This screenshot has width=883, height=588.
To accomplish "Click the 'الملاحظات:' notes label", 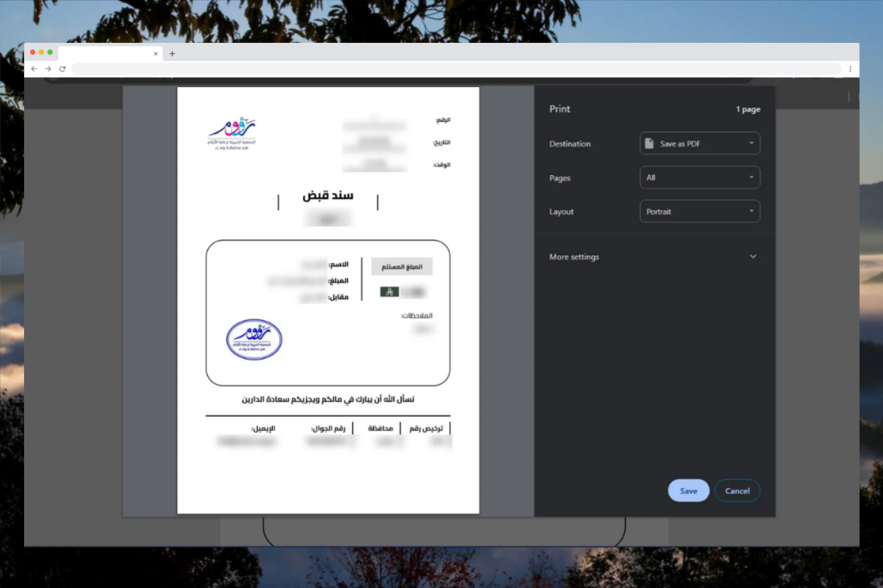I will [417, 315].
